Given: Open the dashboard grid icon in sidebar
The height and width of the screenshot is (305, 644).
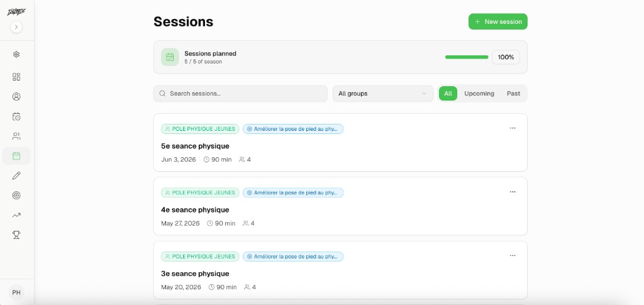Looking at the screenshot, I should 16,77.
